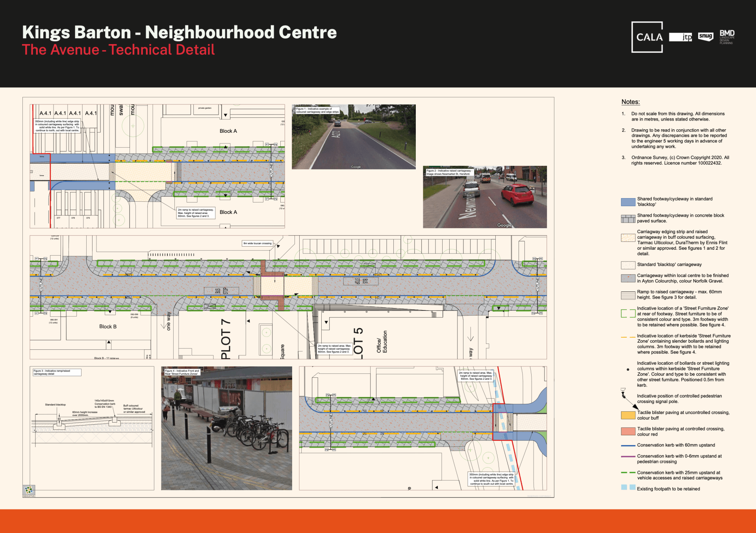Image resolution: width=756 pixels, height=533 pixels.
Task: Click the ramp hatching legend symbol
Action: click(628, 295)
